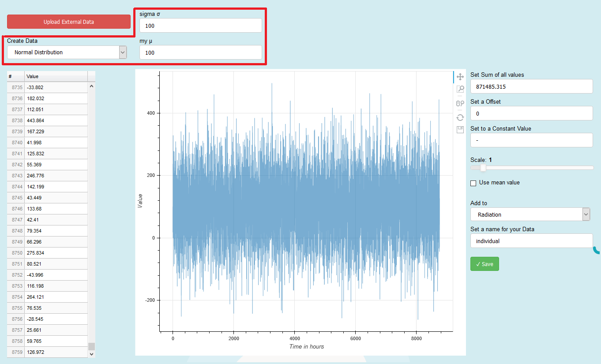Click row number 8750

15,253
